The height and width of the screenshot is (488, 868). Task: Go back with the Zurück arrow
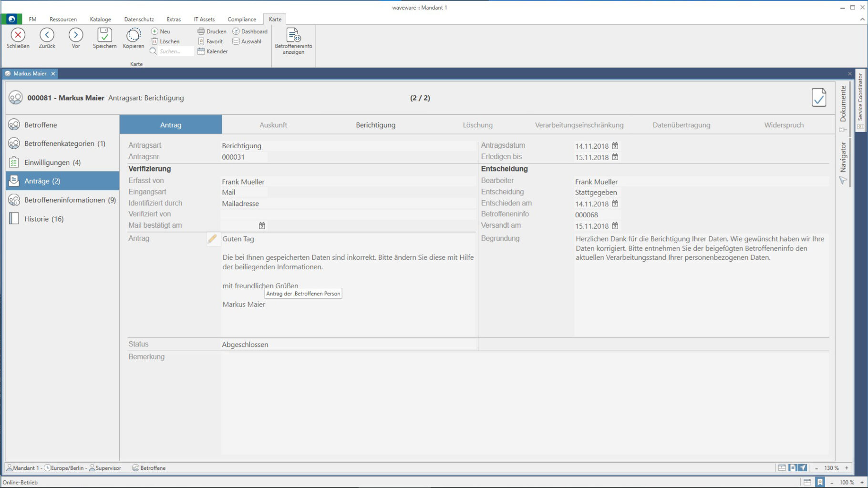point(47,35)
